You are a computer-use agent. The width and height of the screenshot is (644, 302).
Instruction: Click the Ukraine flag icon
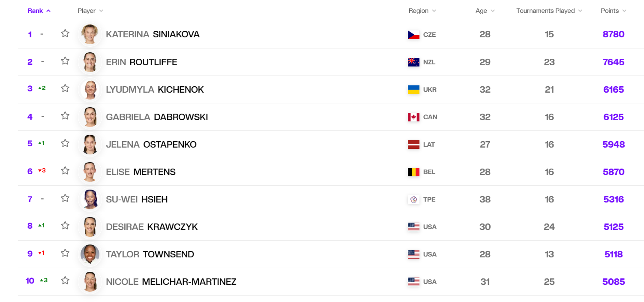tap(413, 90)
